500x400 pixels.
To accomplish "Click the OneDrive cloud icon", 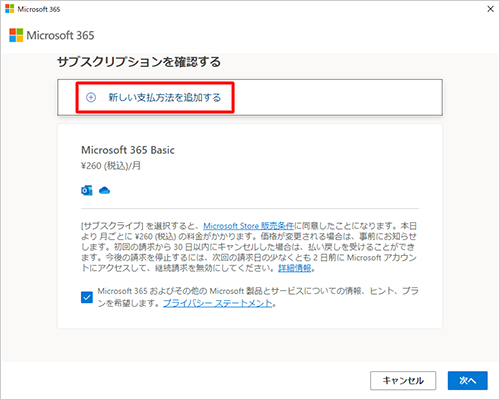I will click(104, 191).
